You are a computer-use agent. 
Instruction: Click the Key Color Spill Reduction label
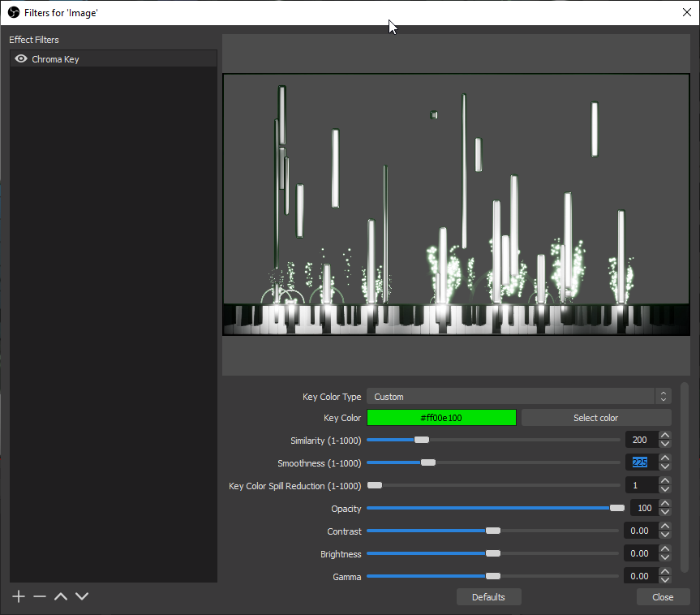(295, 486)
